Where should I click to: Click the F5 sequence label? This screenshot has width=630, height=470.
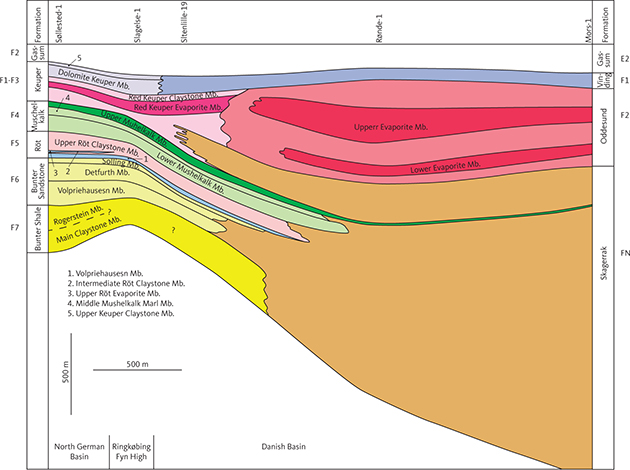14,143
